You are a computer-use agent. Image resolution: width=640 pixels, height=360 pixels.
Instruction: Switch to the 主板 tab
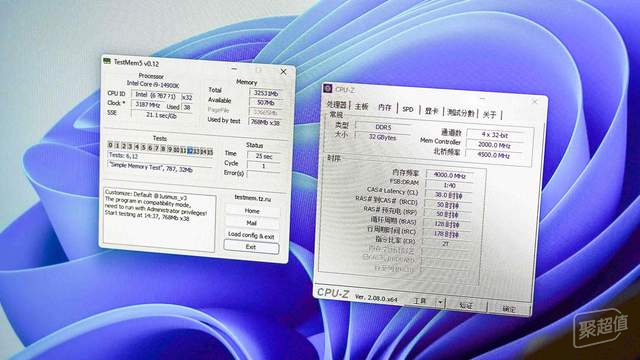[x=361, y=107]
